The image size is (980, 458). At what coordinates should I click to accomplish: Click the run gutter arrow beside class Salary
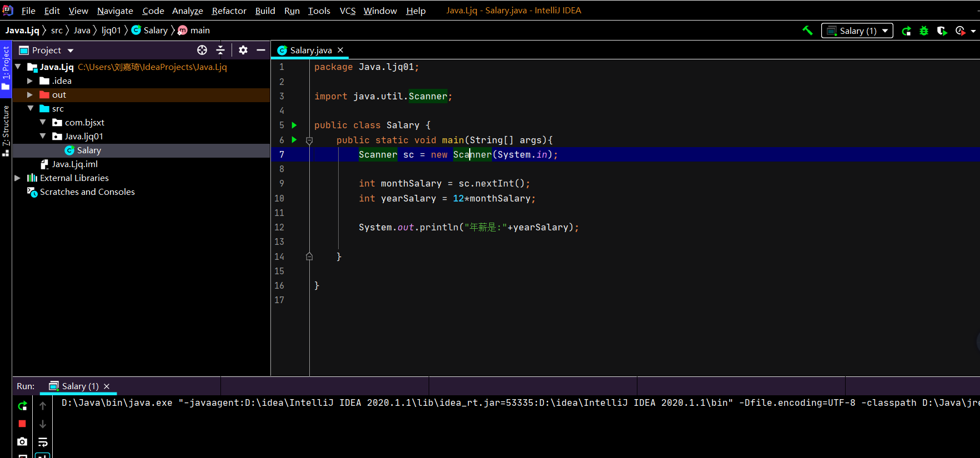pyautogui.click(x=294, y=125)
